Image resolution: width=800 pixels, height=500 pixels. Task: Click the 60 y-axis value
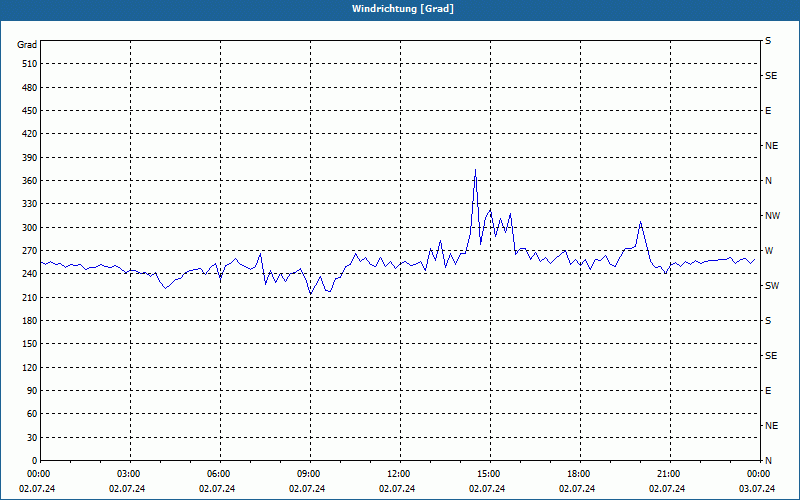(32, 414)
